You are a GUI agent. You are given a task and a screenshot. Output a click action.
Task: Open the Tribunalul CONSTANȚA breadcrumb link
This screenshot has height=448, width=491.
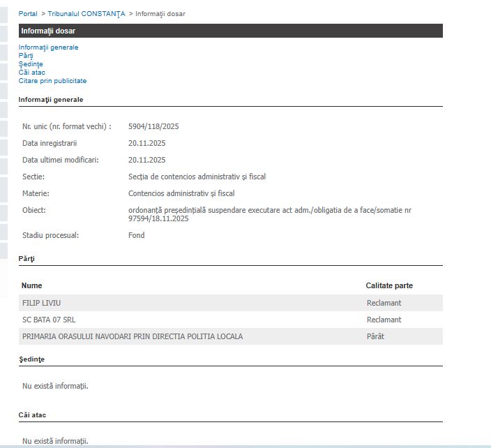[87, 14]
